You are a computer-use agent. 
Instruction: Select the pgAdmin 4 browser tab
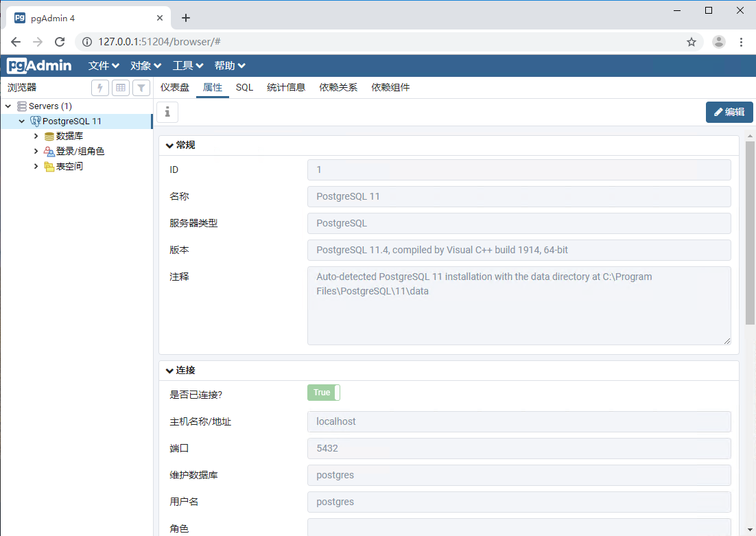pyautogui.click(x=88, y=19)
